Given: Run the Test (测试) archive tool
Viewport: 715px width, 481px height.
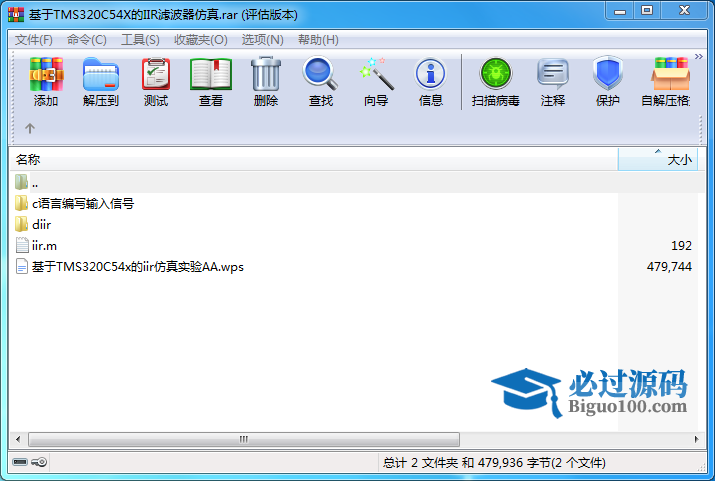Looking at the screenshot, I should [156, 82].
